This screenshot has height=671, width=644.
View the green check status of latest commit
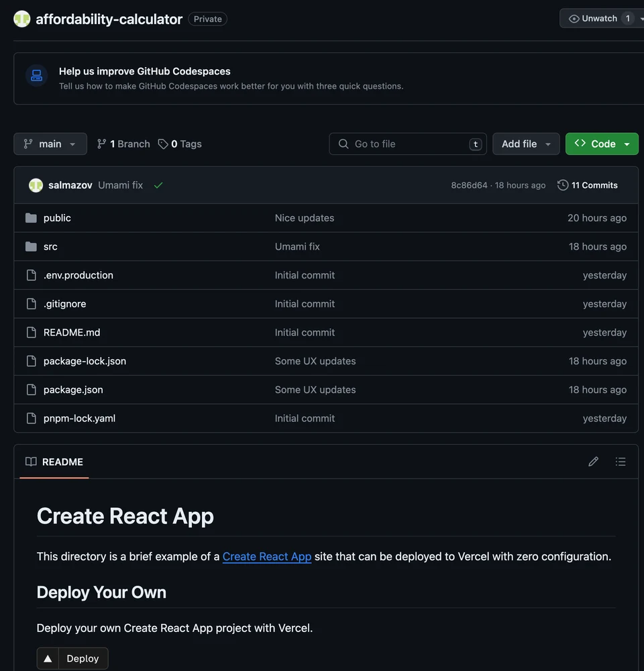(158, 185)
